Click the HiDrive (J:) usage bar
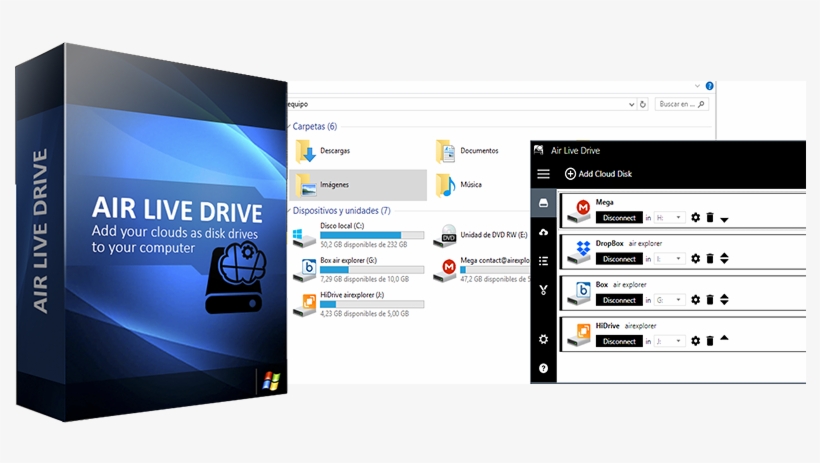This screenshot has height=463, width=820. (372, 304)
